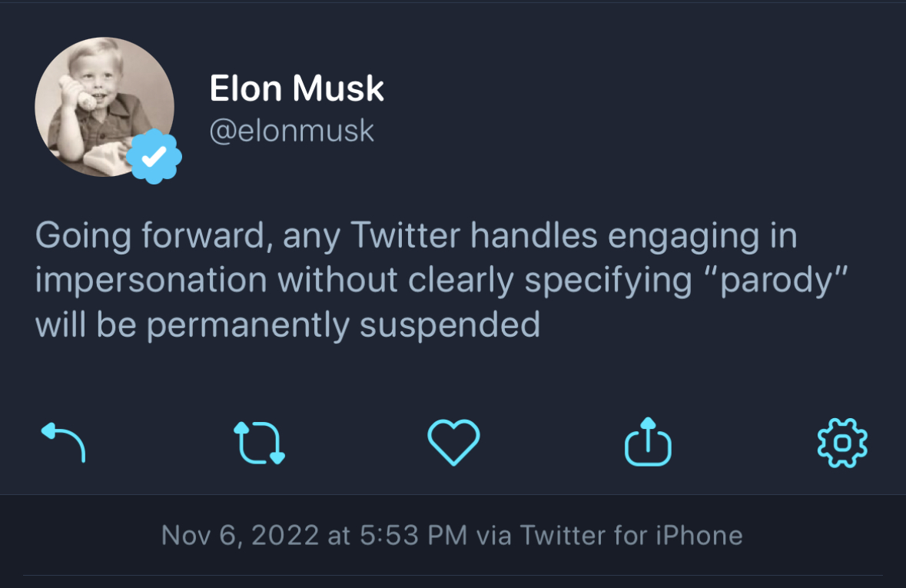This screenshot has width=906, height=588.
Task: Click "clearly specifying" in the tweet text
Action: coord(493,281)
